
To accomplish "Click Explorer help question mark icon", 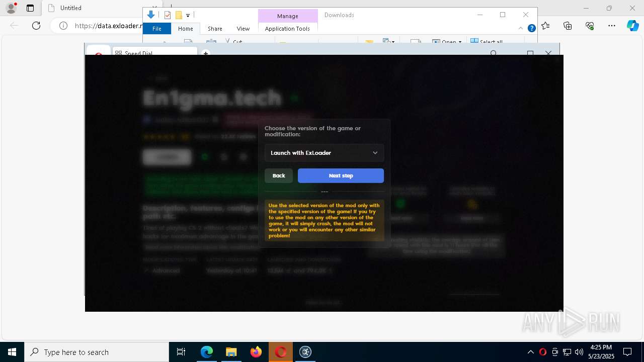I will pyautogui.click(x=531, y=29).
